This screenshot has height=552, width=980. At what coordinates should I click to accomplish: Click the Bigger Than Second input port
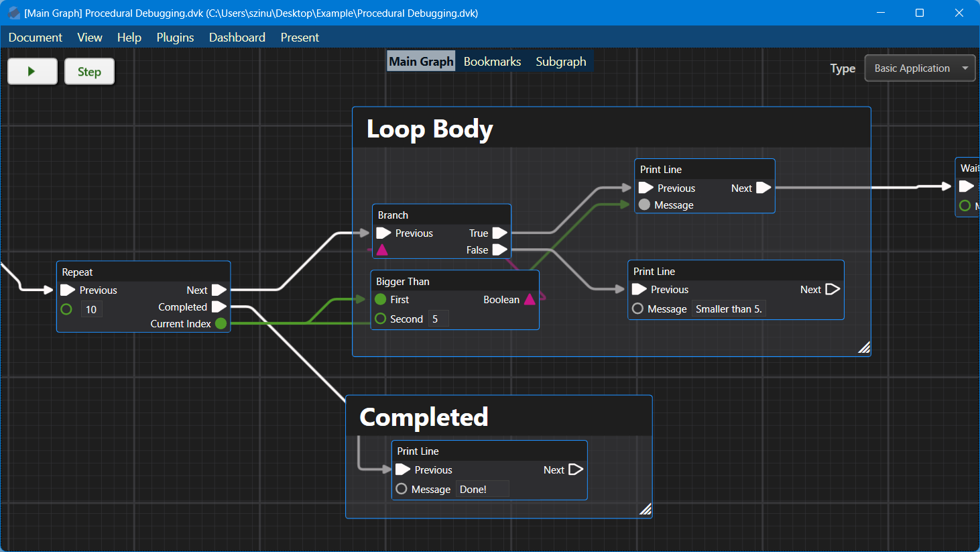click(x=381, y=319)
